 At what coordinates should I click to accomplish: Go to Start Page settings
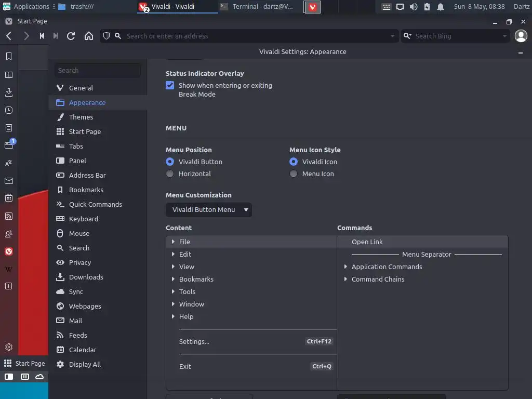pyautogui.click(x=98, y=131)
